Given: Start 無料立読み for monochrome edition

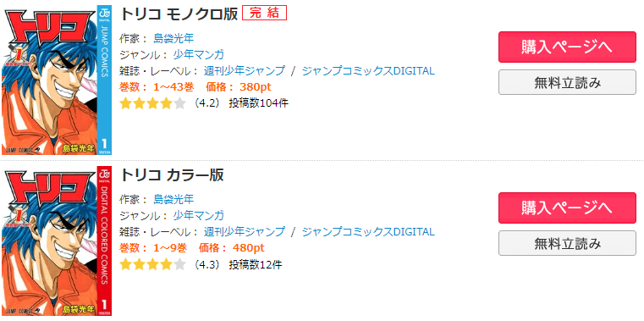Looking at the screenshot, I should 567,83.
